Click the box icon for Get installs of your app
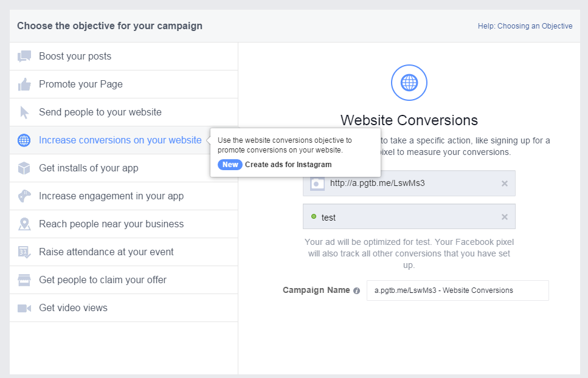The image size is (588, 378). point(24,168)
